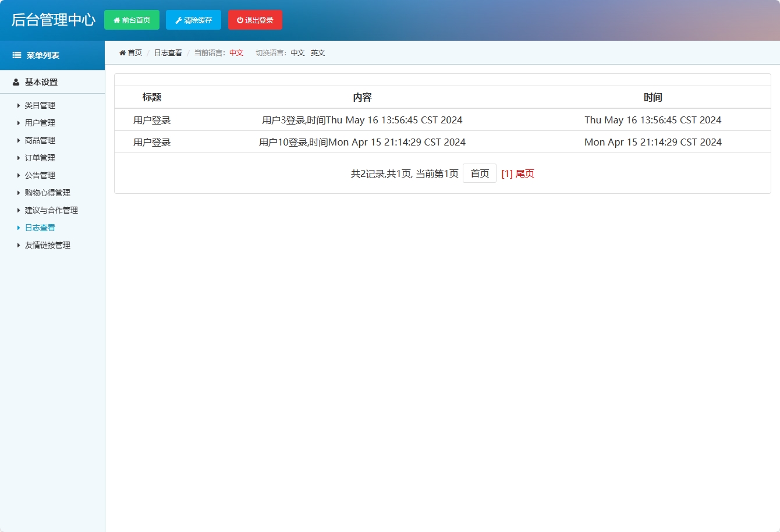
Task: Expand the 用户管理 sidebar arrow
Action: 19,123
